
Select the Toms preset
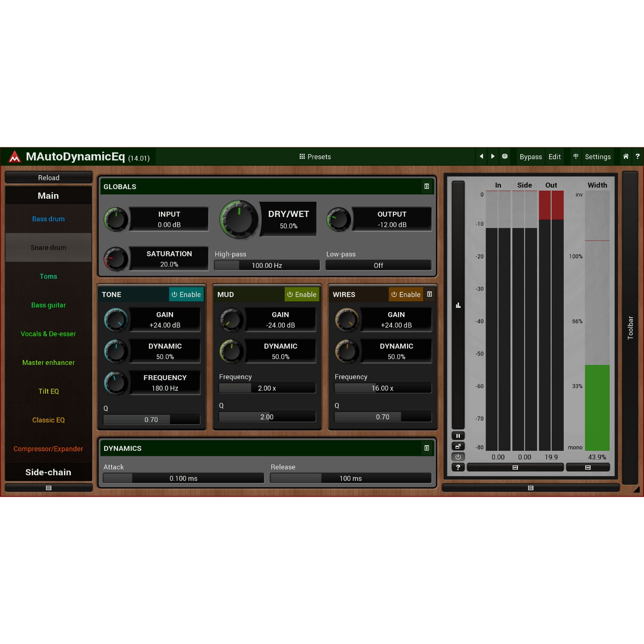(49, 276)
